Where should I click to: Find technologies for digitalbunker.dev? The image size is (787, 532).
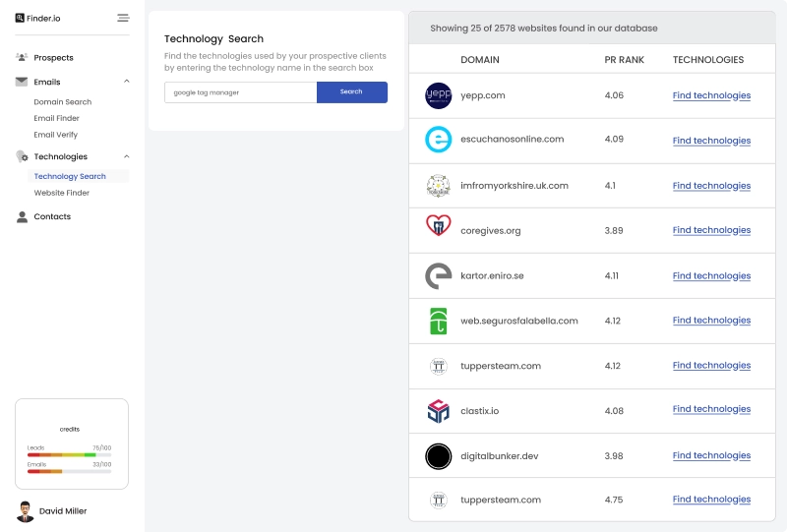[x=711, y=456]
